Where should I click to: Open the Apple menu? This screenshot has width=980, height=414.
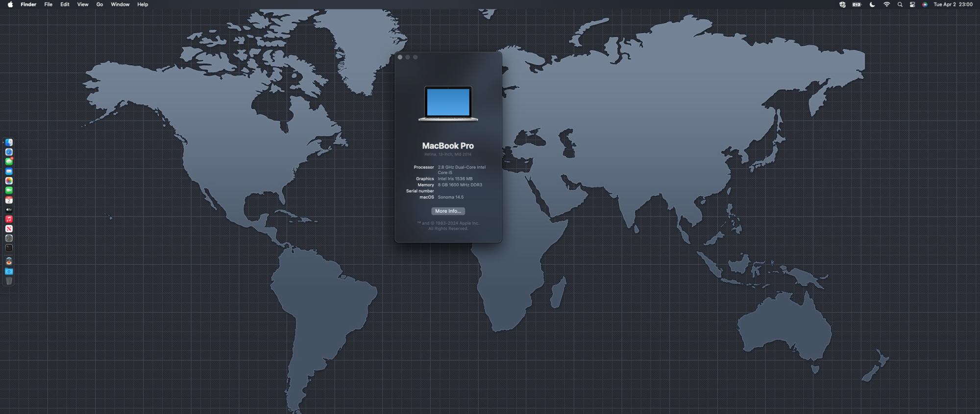click(x=10, y=4)
